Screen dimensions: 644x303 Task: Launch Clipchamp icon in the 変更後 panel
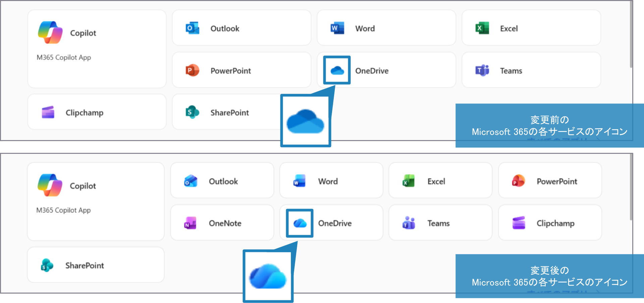[x=519, y=223]
